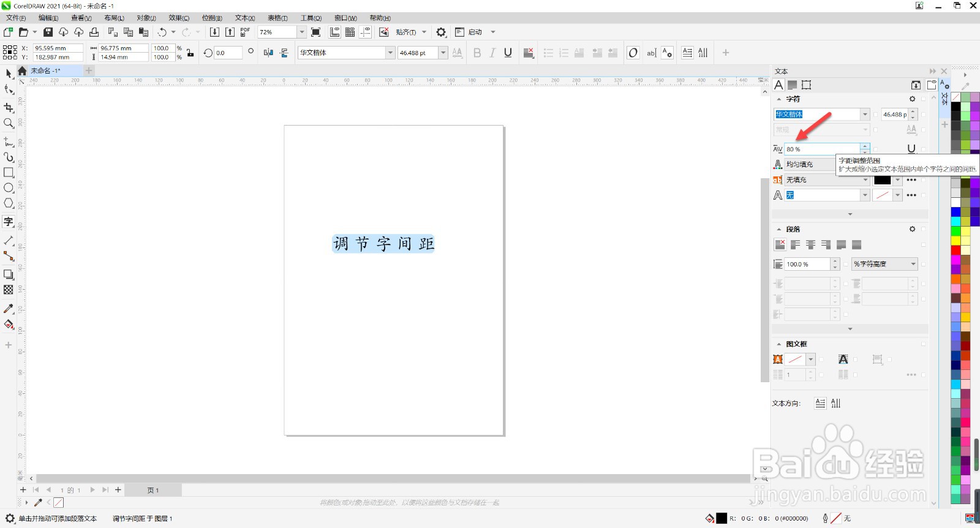Open the font name dropdown in property bar
Screen dimensions: 980x528
click(x=390, y=53)
